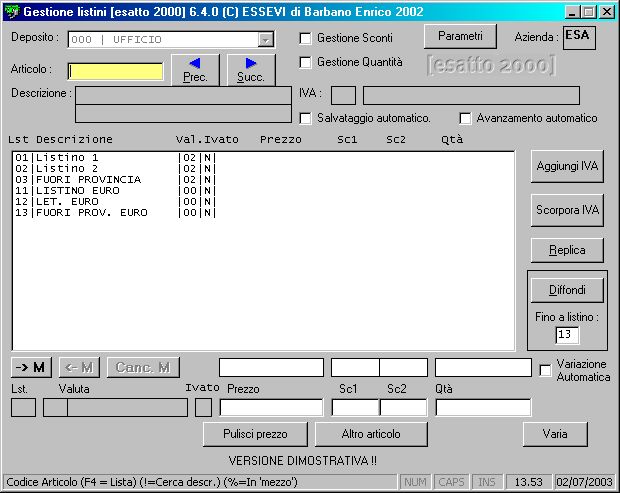Toggle the Gestione Quantità checkbox
The width and height of the screenshot is (620, 493).
point(307,62)
